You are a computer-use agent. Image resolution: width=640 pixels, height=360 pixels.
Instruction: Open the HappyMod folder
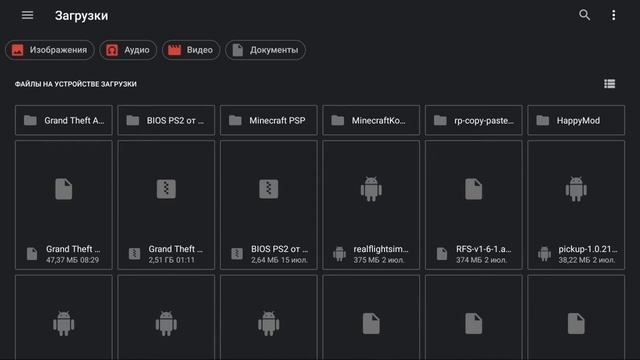click(576, 120)
